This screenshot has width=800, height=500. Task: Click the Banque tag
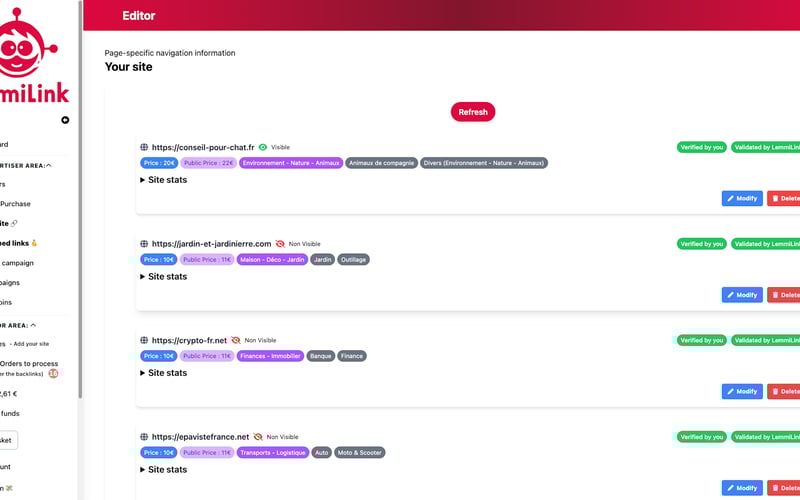320,356
